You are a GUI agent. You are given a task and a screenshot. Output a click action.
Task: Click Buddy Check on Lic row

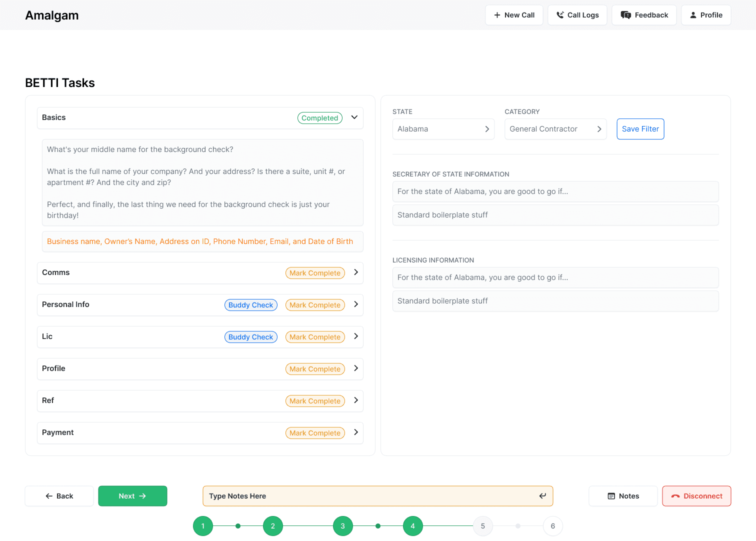point(251,337)
